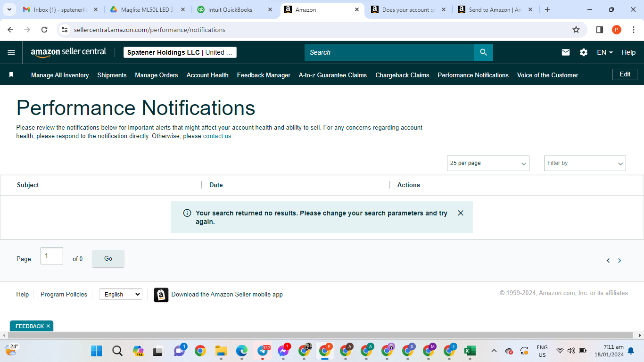The height and width of the screenshot is (362, 644).
Task: Click the Chrome address bar URL
Action: coord(150,30)
